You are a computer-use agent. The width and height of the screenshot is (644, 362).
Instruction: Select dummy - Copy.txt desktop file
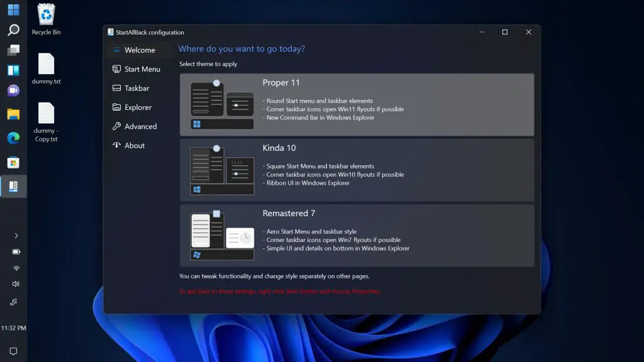pyautogui.click(x=46, y=122)
